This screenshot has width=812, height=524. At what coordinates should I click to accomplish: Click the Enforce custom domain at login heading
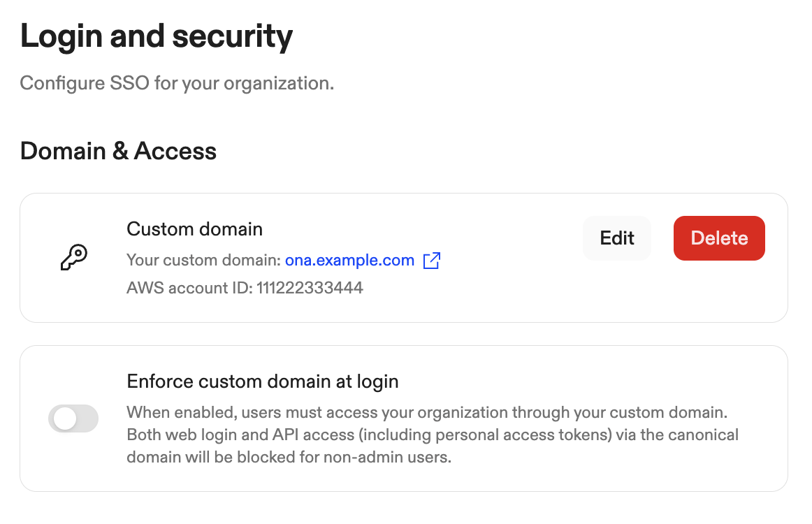(262, 381)
